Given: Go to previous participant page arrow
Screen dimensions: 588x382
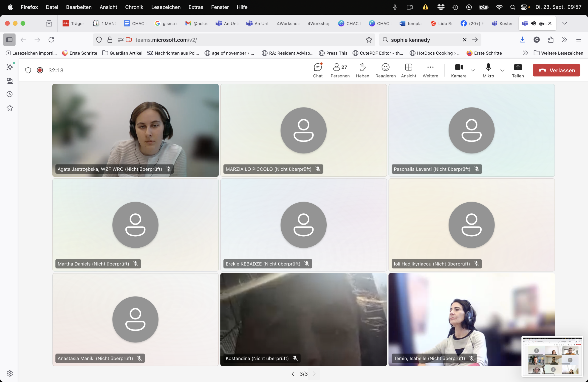Looking at the screenshot, I should (x=293, y=374).
